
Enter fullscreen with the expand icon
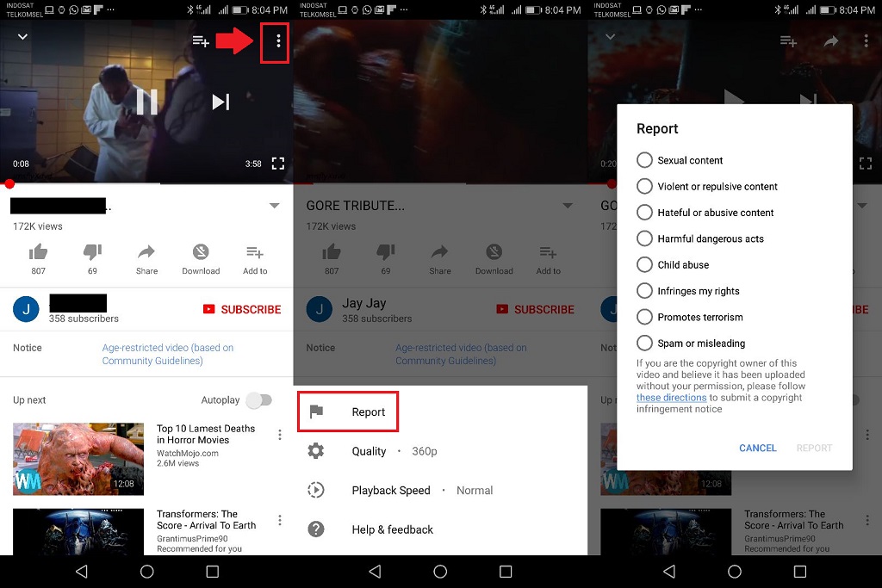click(277, 163)
